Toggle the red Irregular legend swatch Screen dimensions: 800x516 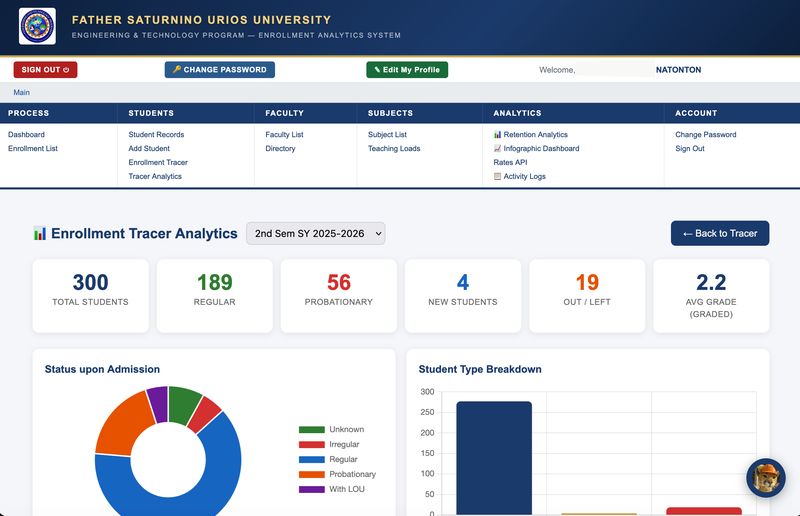(x=312, y=445)
